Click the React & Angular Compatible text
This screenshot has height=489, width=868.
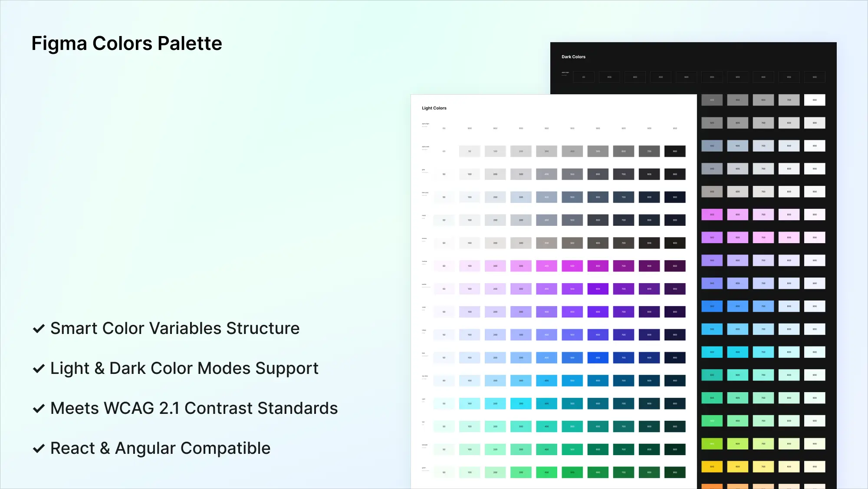coord(161,448)
